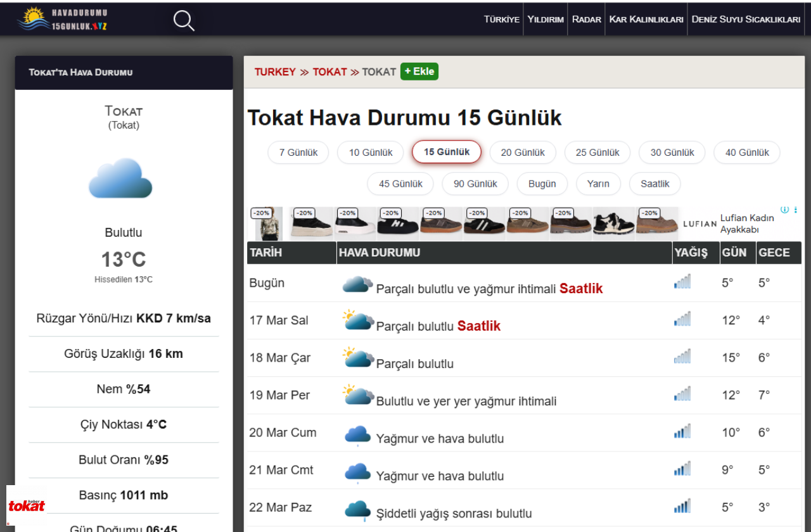Viewport: 811px width, 532px height.
Task: Open the ad options menu dots icon
Action: point(796,210)
